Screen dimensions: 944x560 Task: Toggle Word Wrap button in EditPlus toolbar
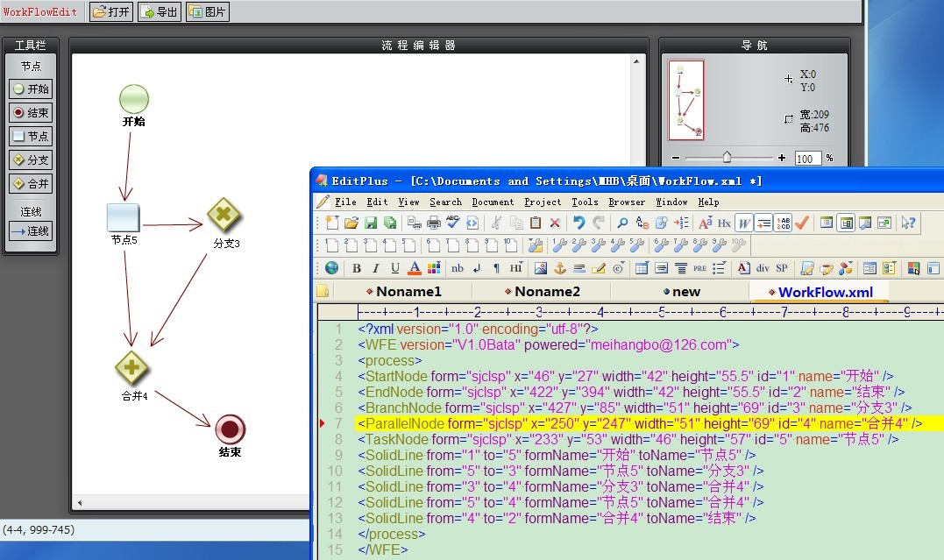point(743,223)
